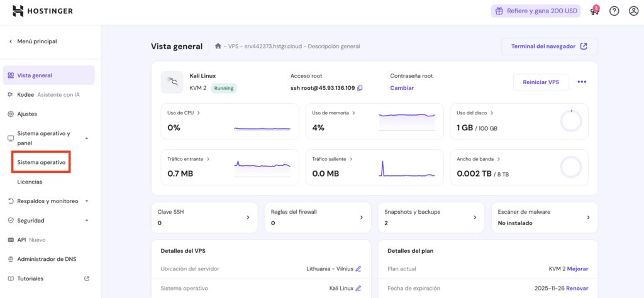Expand Respaldos y monitoreo menu
The image size is (644, 298).
(87, 201)
